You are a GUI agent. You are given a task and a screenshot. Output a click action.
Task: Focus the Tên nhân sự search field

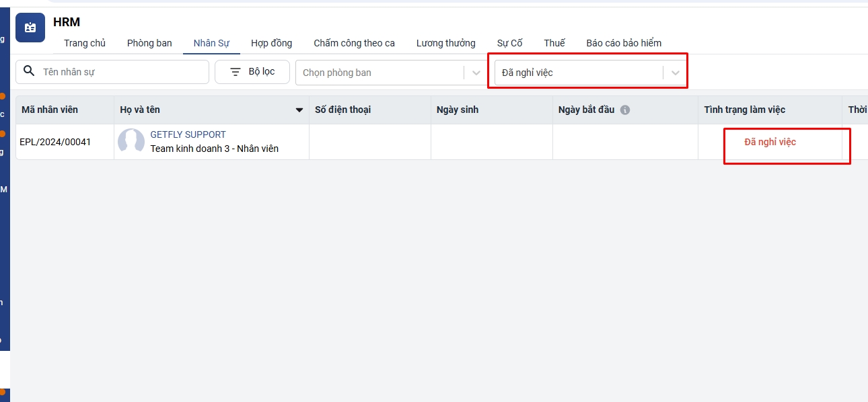[x=121, y=72]
